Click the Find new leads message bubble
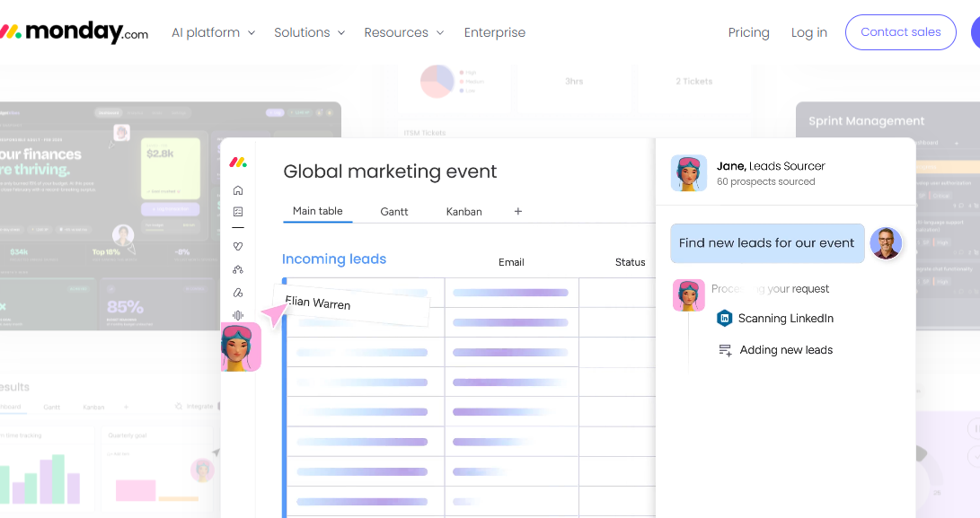The height and width of the screenshot is (518, 980). click(767, 243)
